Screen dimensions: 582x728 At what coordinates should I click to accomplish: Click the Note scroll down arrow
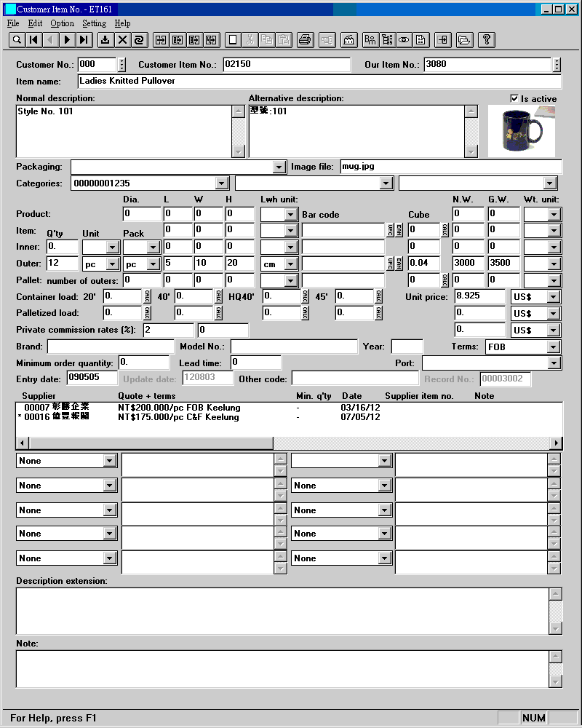pos(556,681)
